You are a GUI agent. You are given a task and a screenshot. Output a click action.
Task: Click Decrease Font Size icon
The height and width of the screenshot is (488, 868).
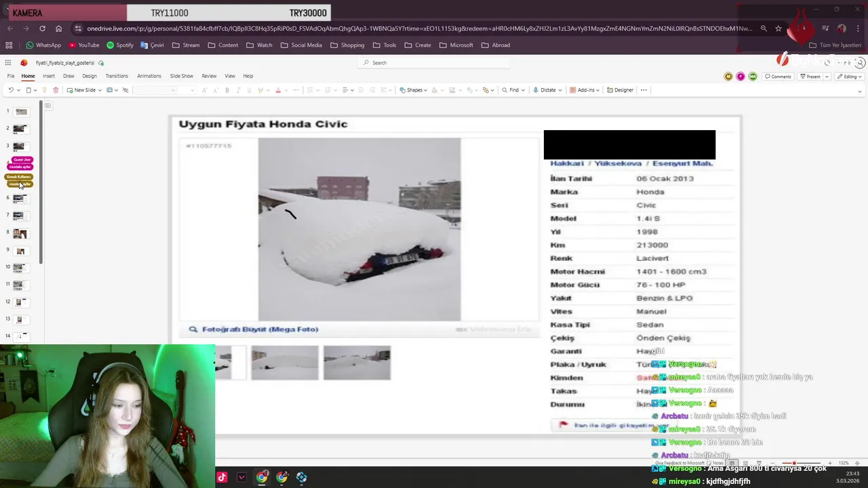point(216,90)
